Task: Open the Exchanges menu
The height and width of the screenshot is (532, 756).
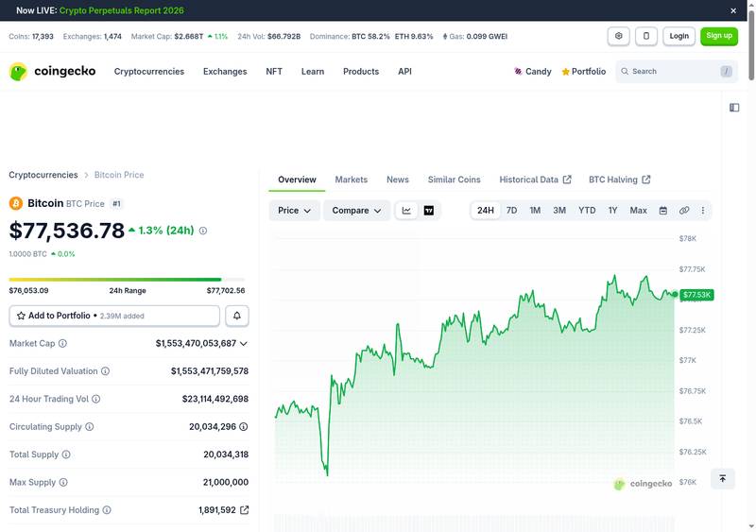Action: 225,72
